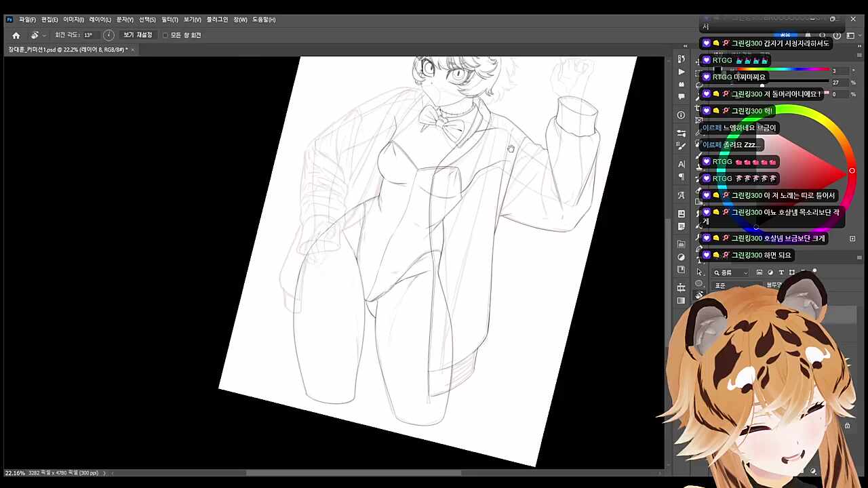Image resolution: width=868 pixels, height=488 pixels.
Task: Toggle the type layer filter icon
Action: coord(781,272)
